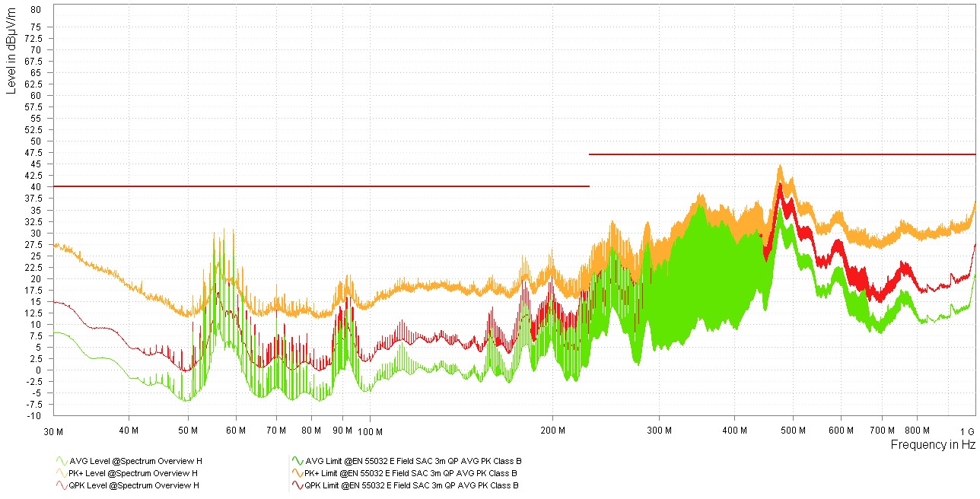This screenshot has width=980, height=499.
Task: Click the PK+ Limit legend line icon
Action: pos(297,473)
